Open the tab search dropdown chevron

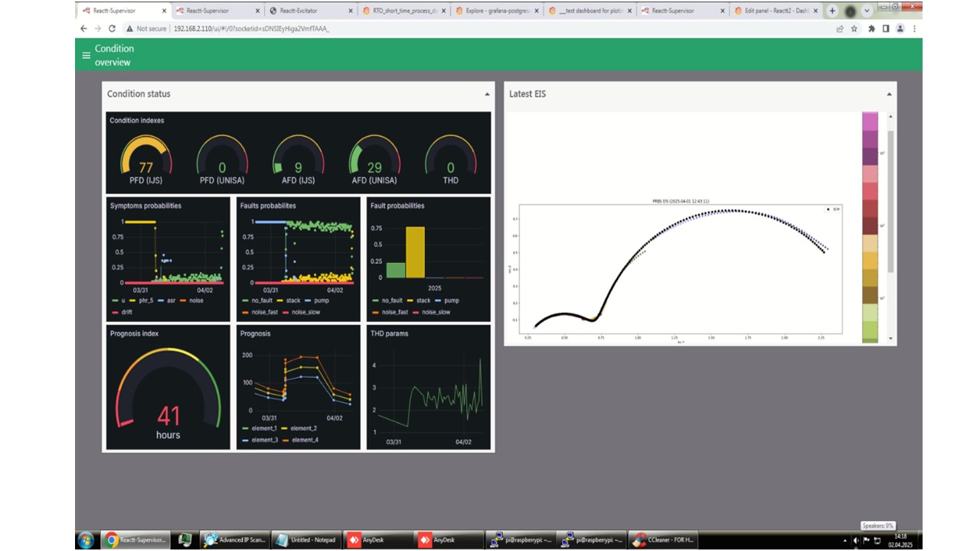[x=867, y=11]
